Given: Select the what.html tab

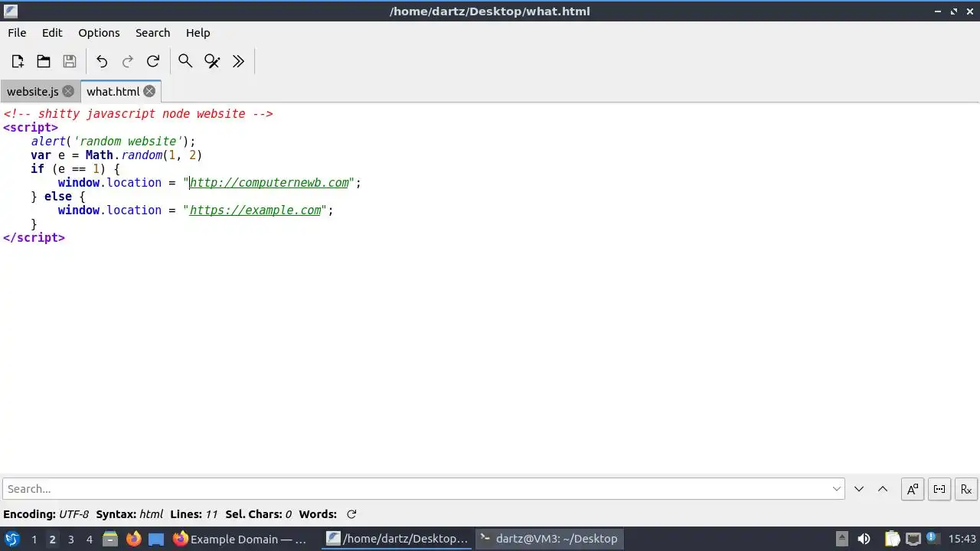Looking at the screenshot, I should [113, 91].
